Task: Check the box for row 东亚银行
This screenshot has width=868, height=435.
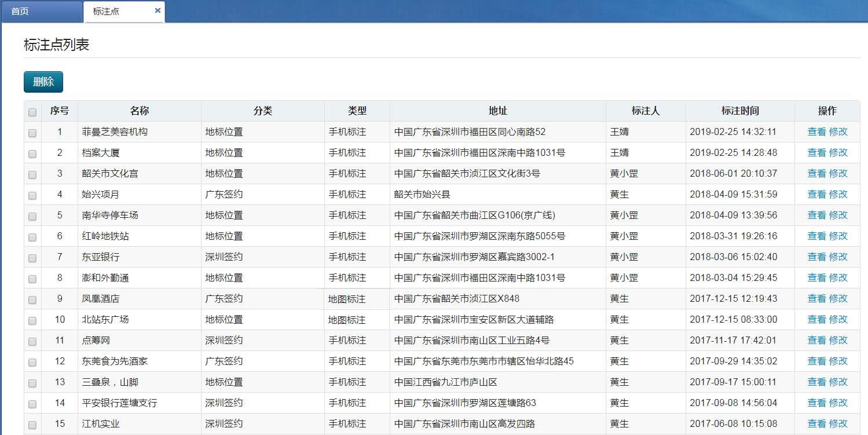Action: click(32, 258)
